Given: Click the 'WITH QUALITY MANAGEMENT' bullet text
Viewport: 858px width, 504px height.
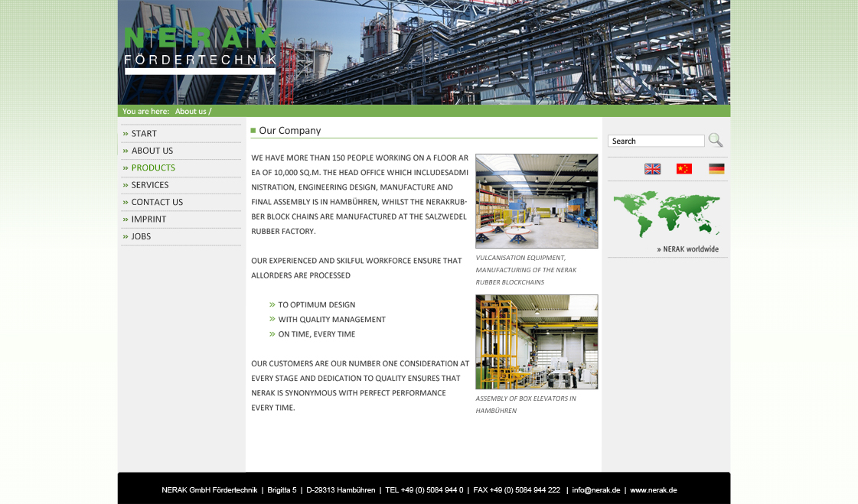Looking at the screenshot, I should (x=332, y=320).
